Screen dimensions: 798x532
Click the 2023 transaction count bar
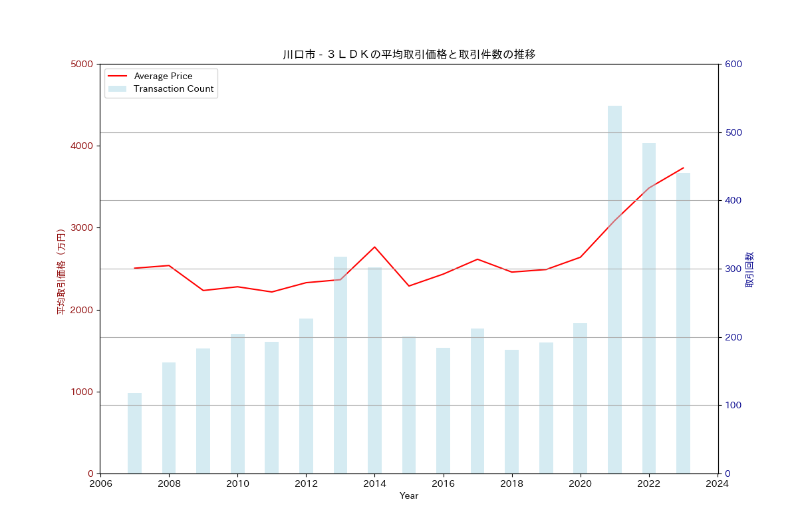click(683, 323)
